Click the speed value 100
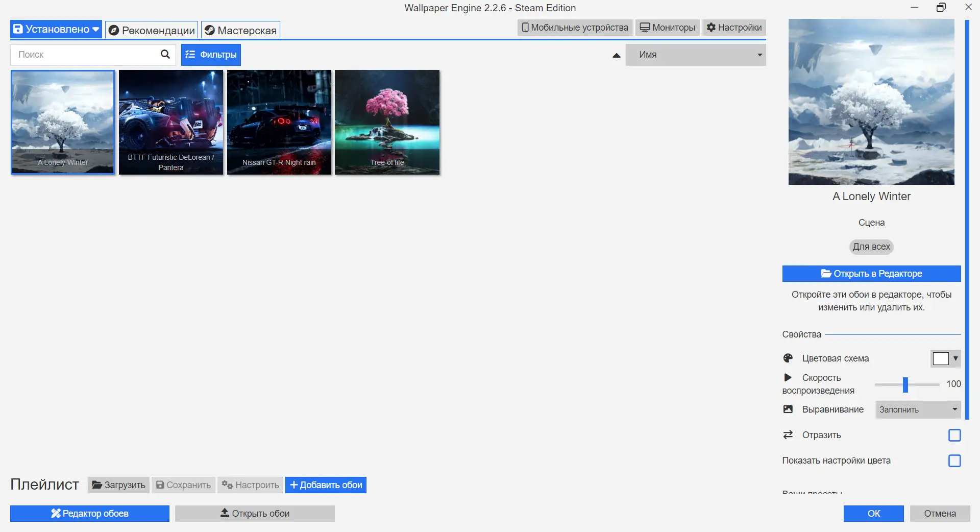The image size is (980, 532). (953, 384)
